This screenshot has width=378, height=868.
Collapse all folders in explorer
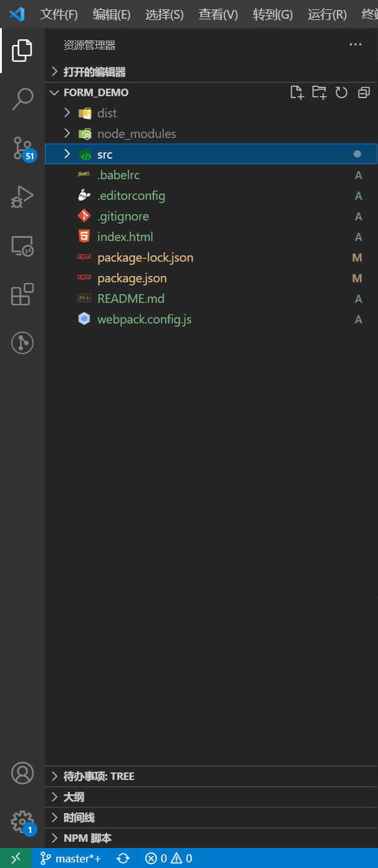coord(364,92)
